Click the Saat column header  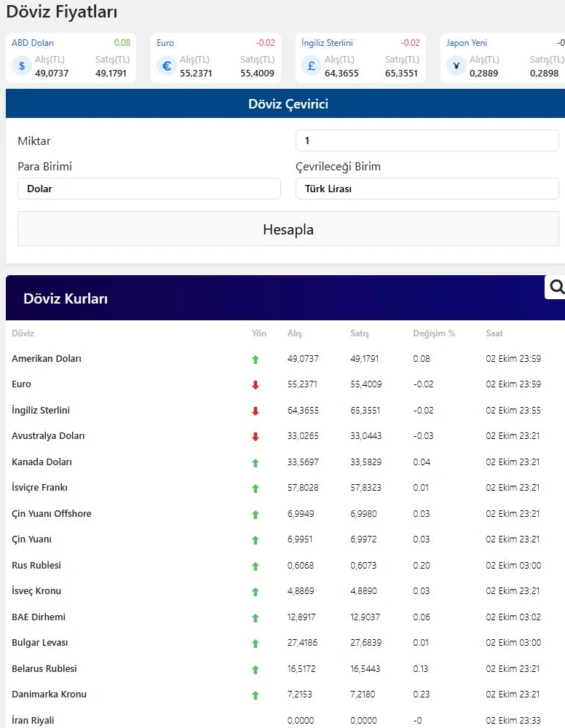point(494,333)
